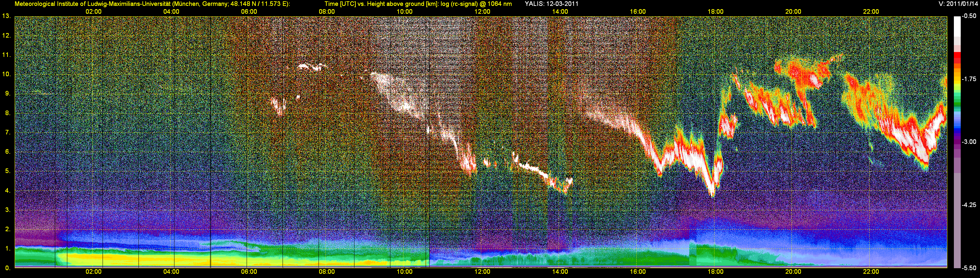Click the 'Time [UTC] vs. Height above ground' caption
Screen dimensions: 980x278
point(418,4)
